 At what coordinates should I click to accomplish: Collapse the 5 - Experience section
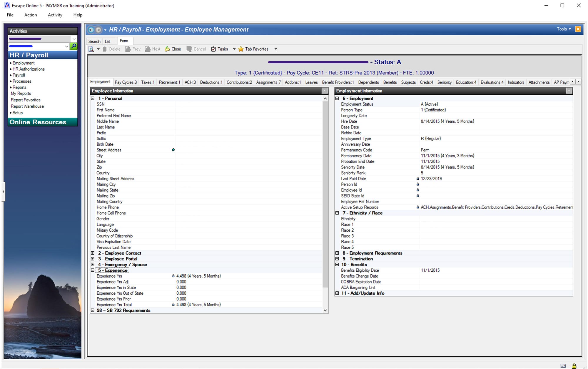click(92, 271)
